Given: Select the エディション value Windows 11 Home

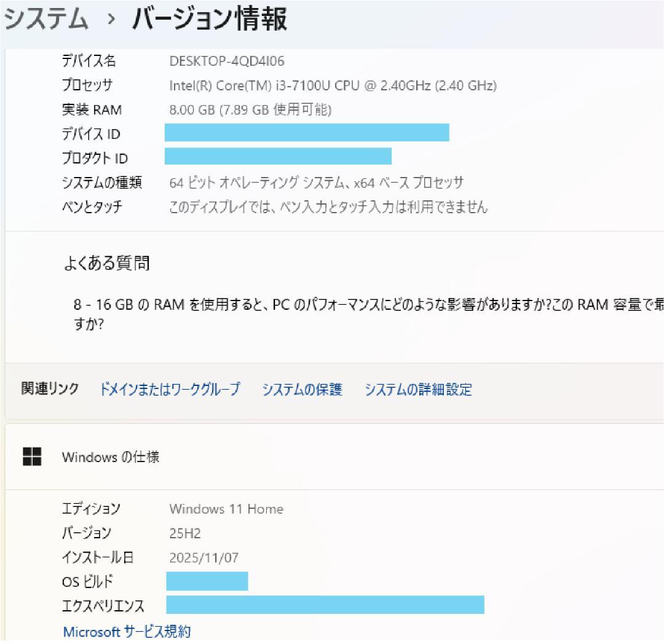Looking at the screenshot, I should click(226, 509).
